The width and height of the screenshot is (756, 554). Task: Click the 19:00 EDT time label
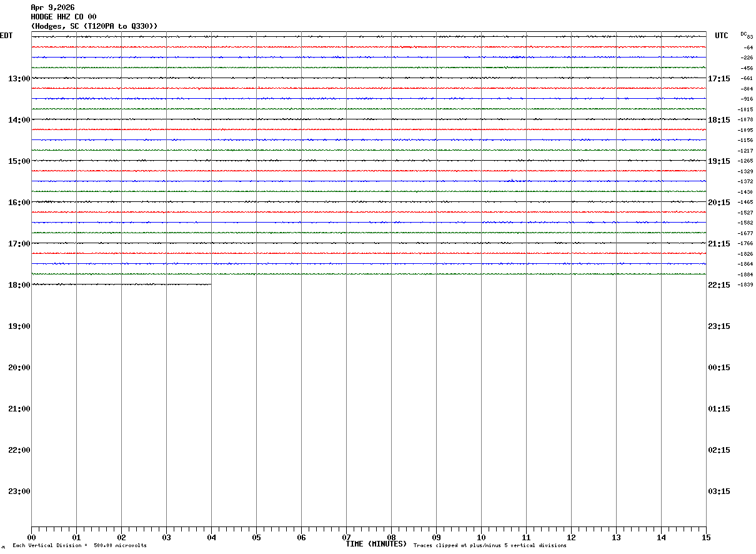click(x=19, y=326)
